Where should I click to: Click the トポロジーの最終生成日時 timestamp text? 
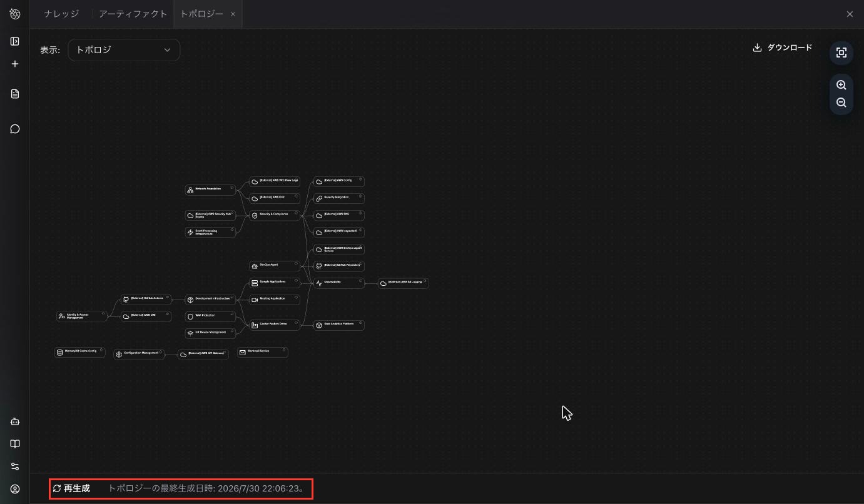[208, 488]
